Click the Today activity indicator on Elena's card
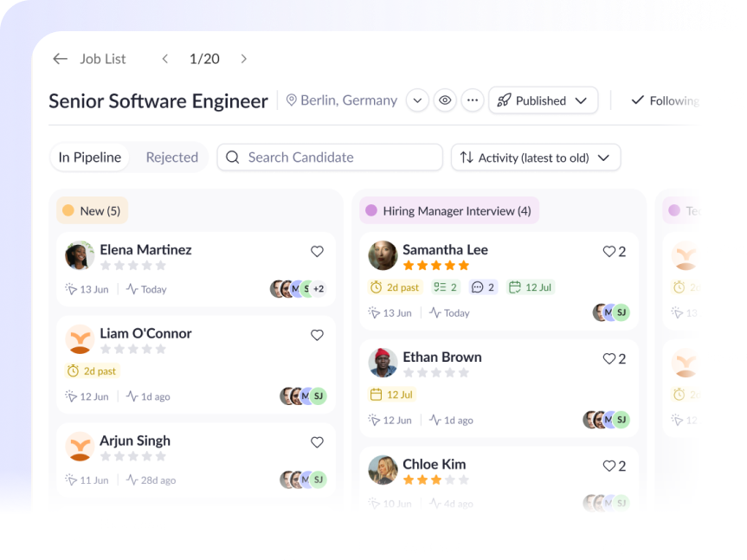 [147, 290]
